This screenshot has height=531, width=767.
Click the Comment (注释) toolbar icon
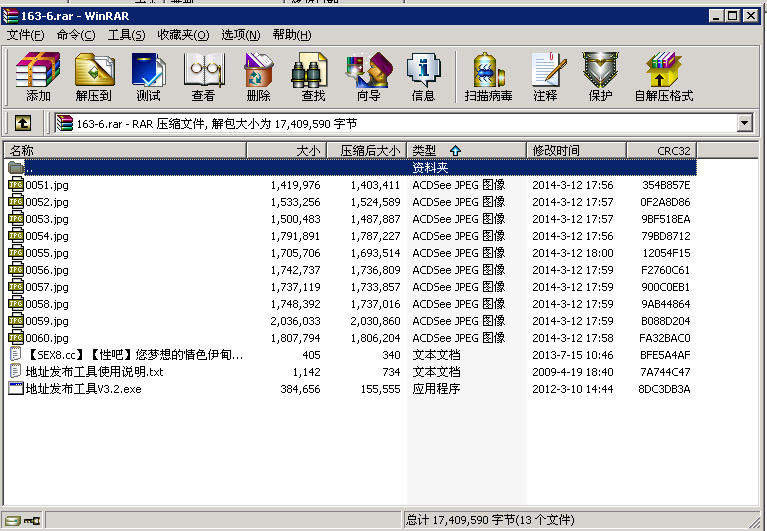tap(548, 70)
